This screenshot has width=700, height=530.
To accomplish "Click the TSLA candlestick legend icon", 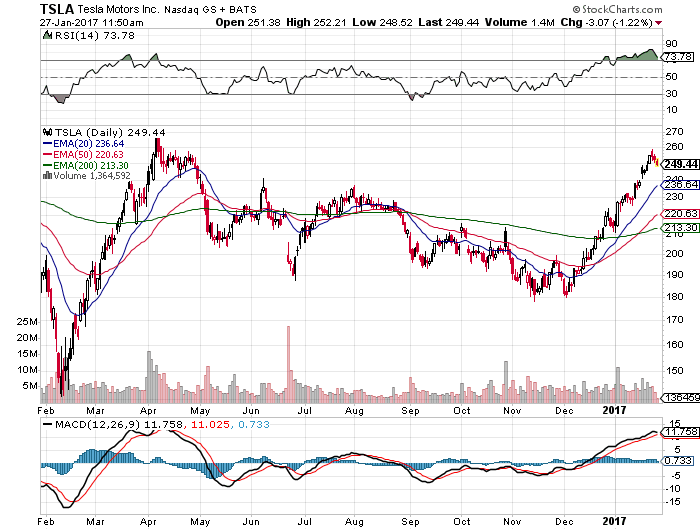I will pyautogui.click(x=47, y=133).
